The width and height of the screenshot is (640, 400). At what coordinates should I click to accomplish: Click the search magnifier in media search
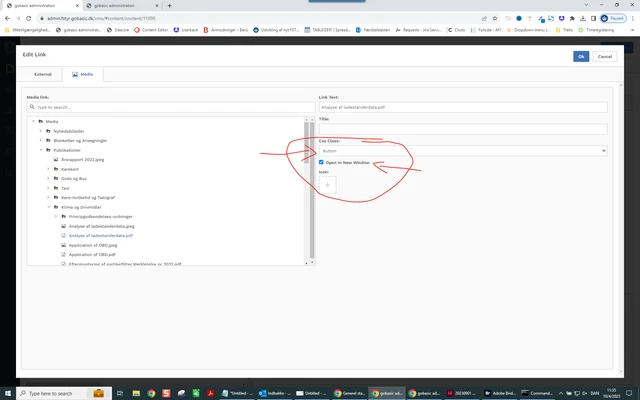tap(34, 106)
